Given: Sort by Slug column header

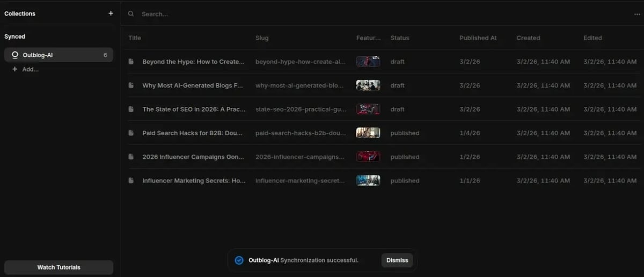Looking at the screenshot, I should [262, 38].
